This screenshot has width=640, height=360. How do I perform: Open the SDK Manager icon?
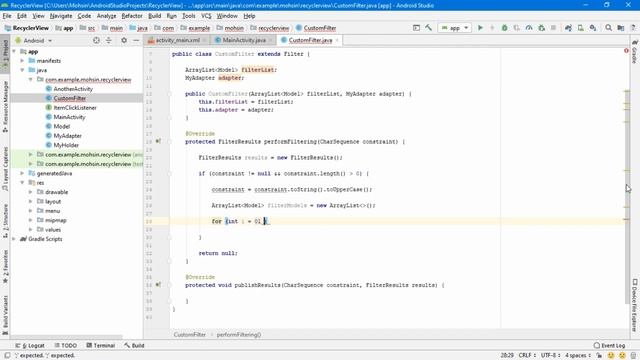tap(593, 28)
